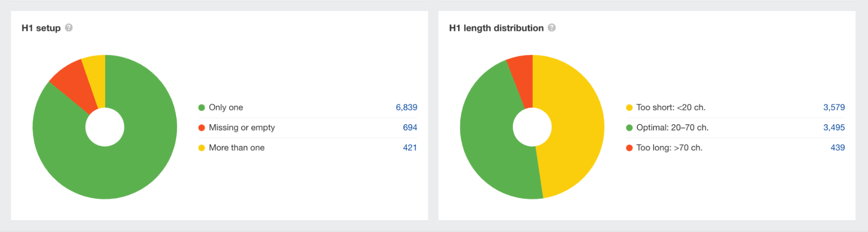Click the red dot beside Missing or empty
This screenshot has width=868, height=232.
point(201,128)
